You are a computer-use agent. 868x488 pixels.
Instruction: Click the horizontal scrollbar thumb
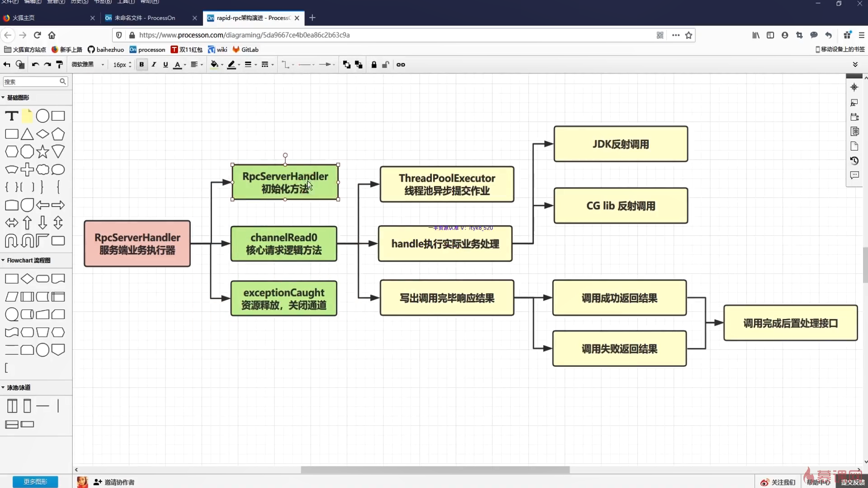point(435,469)
